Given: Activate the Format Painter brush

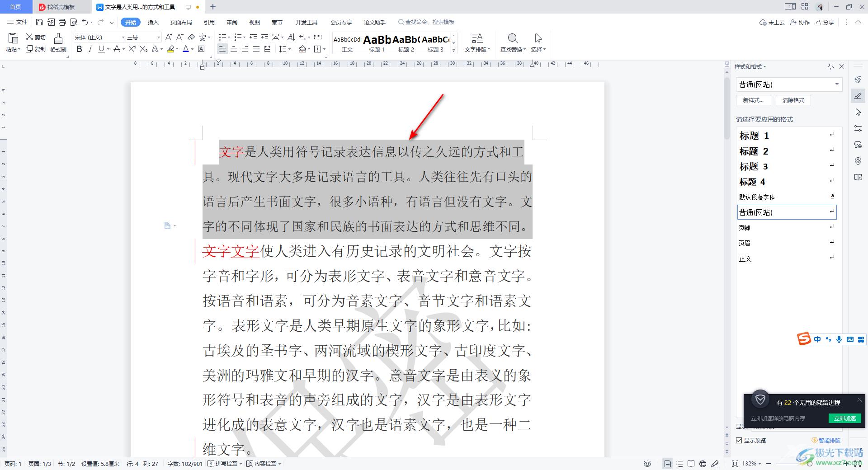Looking at the screenshot, I should tap(58, 43).
